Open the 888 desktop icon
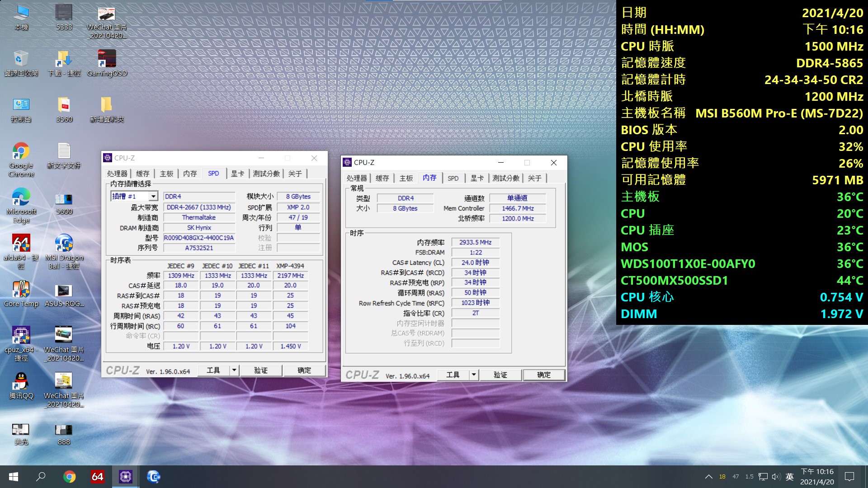868x488 pixels. click(x=64, y=434)
